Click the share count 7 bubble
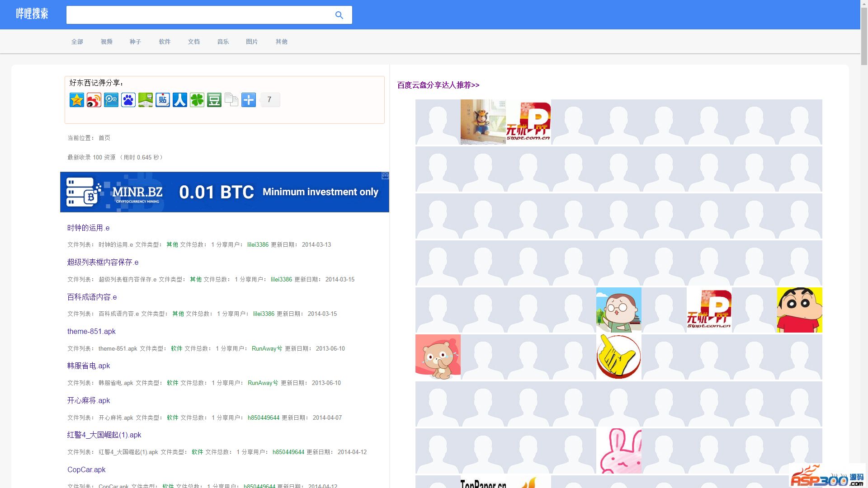The height and width of the screenshot is (488, 868). [269, 100]
